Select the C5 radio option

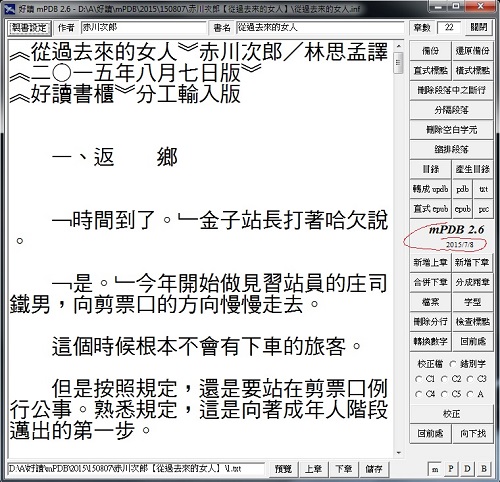(451, 394)
